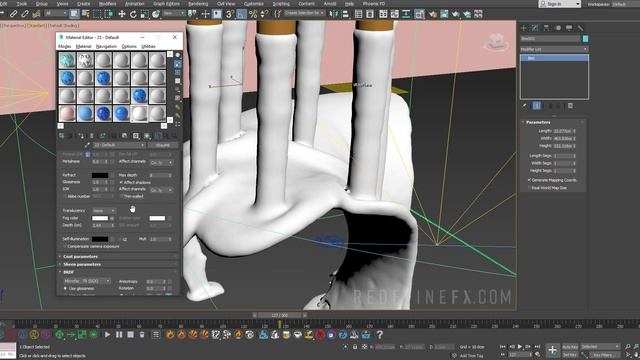Viewport: 640px width, 360px height.
Task: Open the Material menu in Material Editor
Action: (x=83, y=46)
